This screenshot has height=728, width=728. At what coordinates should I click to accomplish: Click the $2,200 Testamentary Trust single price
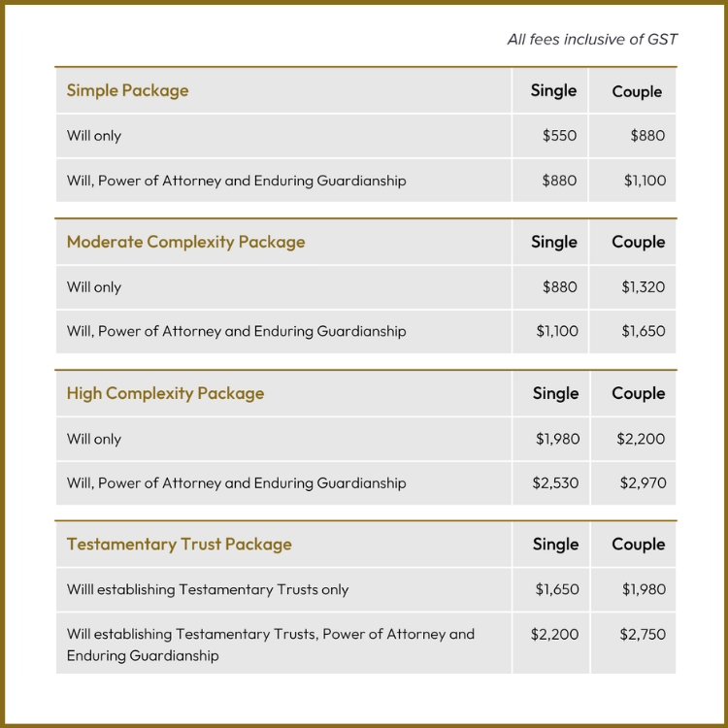coord(555,634)
